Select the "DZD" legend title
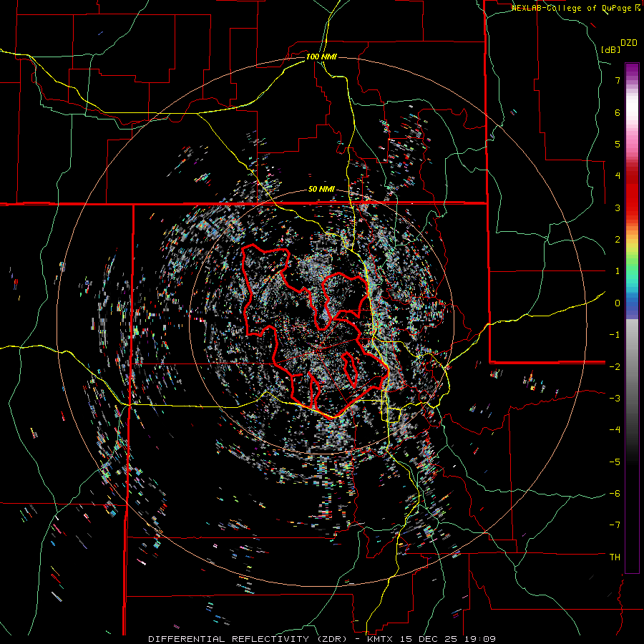Screen dimensions: 644x644 click(x=629, y=43)
